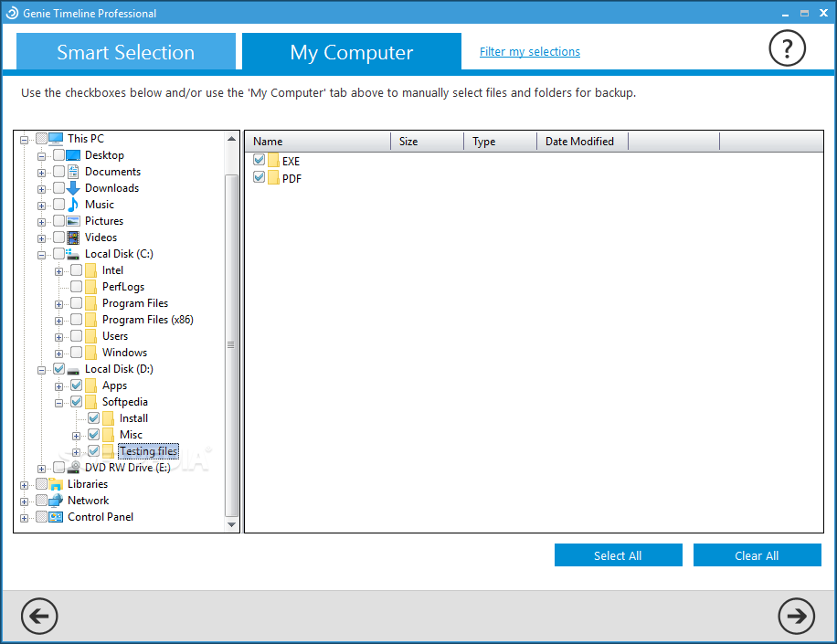
Task: Collapse the Softpedia folder node
Action: 58,404
